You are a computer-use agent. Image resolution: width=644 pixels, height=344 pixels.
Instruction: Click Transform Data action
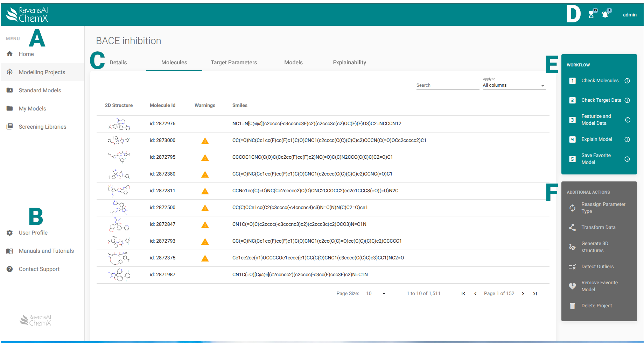pyautogui.click(x=598, y=228)
